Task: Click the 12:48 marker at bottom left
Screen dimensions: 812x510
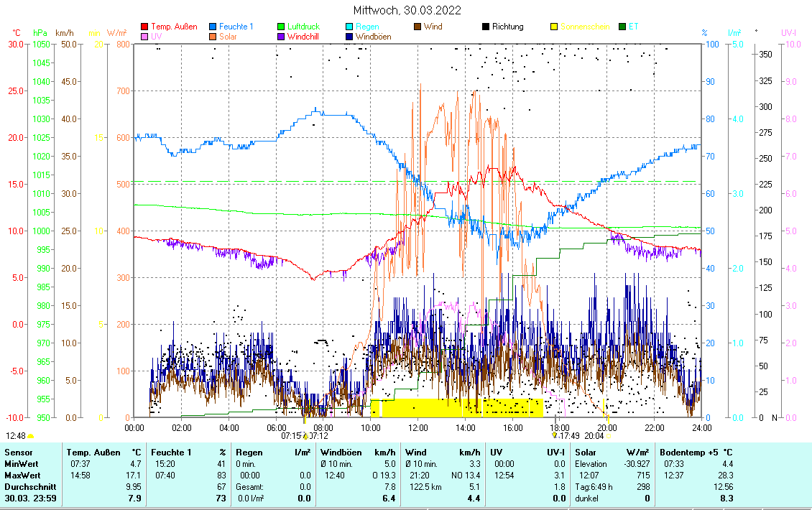Action: coord(16,435)
